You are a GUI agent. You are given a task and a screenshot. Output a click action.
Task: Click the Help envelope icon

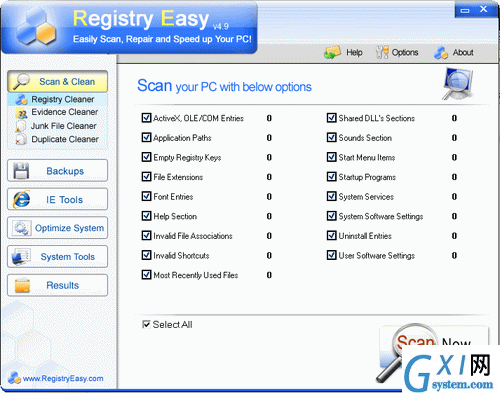[x=333, y=52]
